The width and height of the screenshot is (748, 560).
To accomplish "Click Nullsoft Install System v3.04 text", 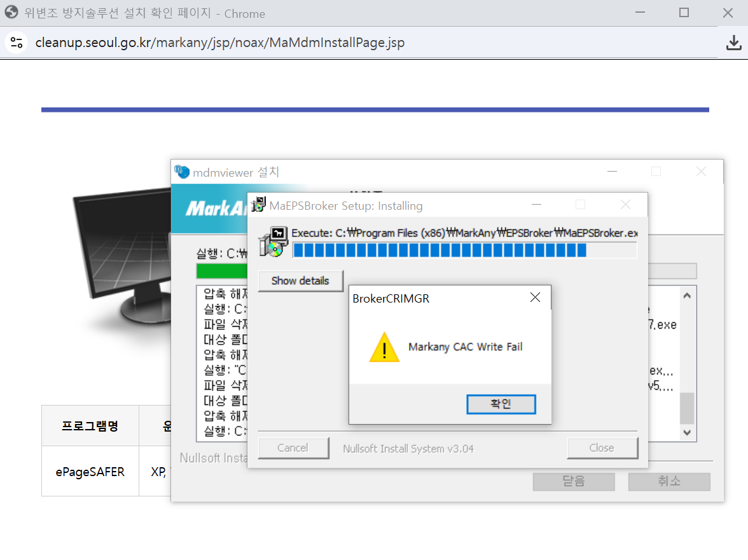I will (x=408, y=449).
